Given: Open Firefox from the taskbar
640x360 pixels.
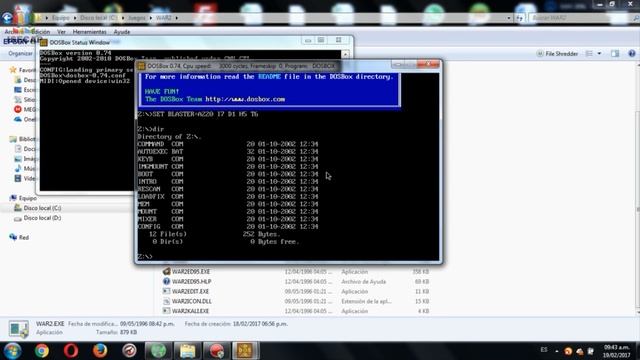Looking at the screenshot, I should 100,351.
